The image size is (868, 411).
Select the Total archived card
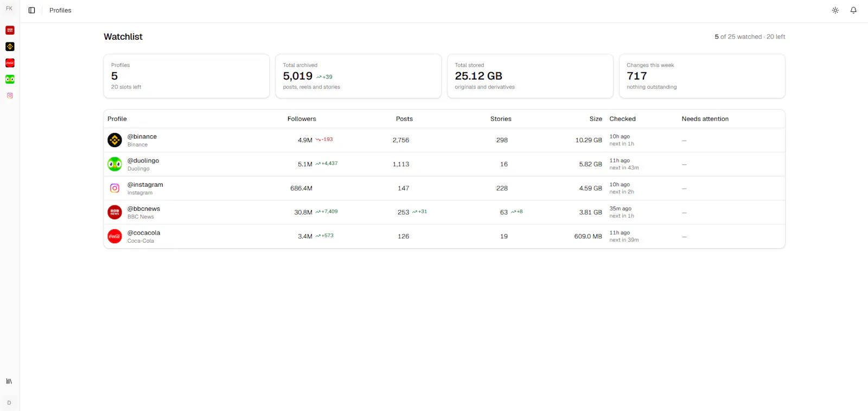tap(359, 76)
